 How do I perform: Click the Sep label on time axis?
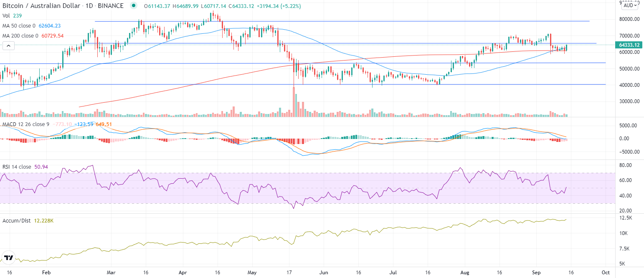click(x=536, y=272)
